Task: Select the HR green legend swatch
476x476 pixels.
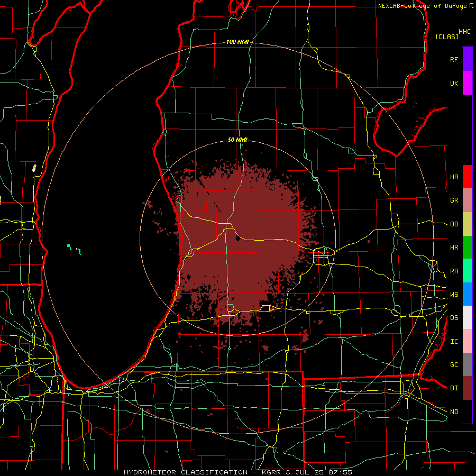Action: (x=467, y=248)
